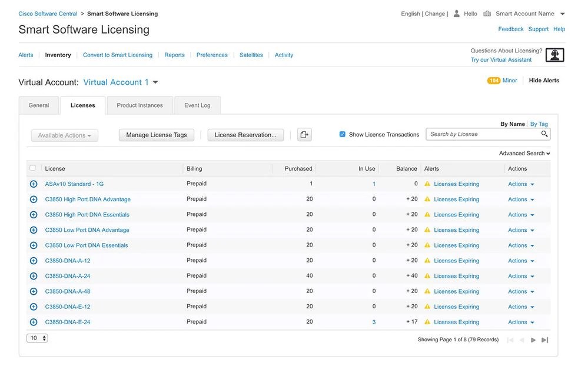Expand details for C3850 High Port DNA Advantage
The image size is (588, 366).
pyautogui.click(x=34, y=199)
